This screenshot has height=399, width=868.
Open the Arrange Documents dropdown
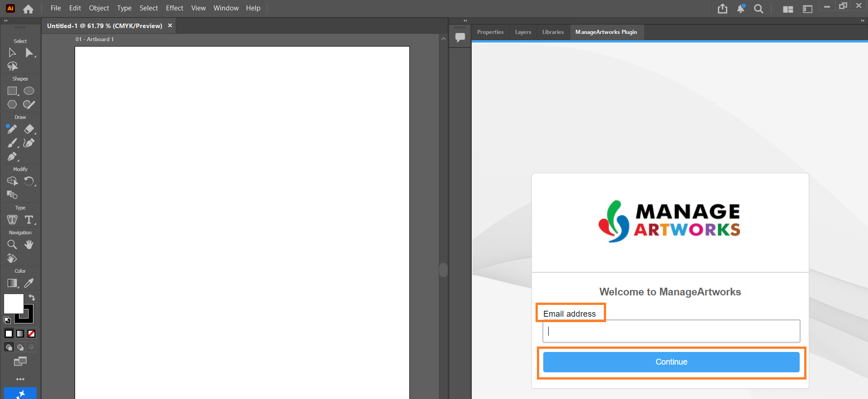tap(788, 9)
